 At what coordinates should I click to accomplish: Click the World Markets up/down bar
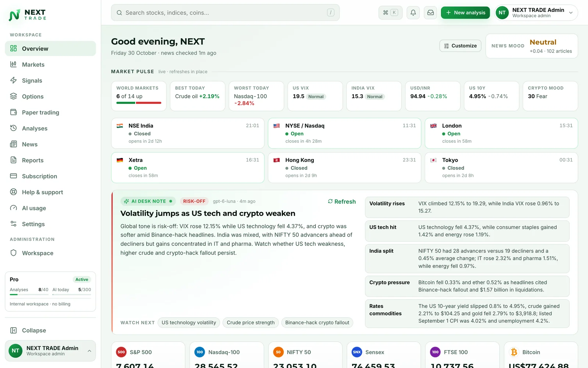[x=139, y=103]
